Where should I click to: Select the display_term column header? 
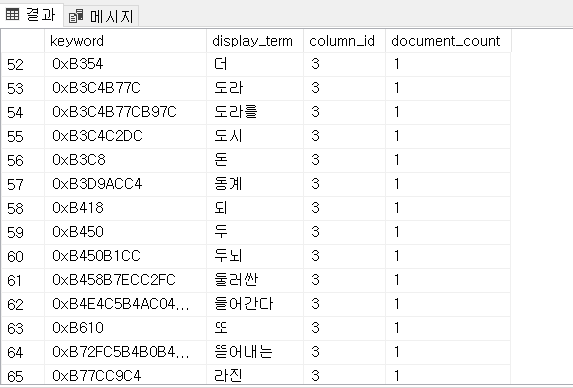pos(255,41)
